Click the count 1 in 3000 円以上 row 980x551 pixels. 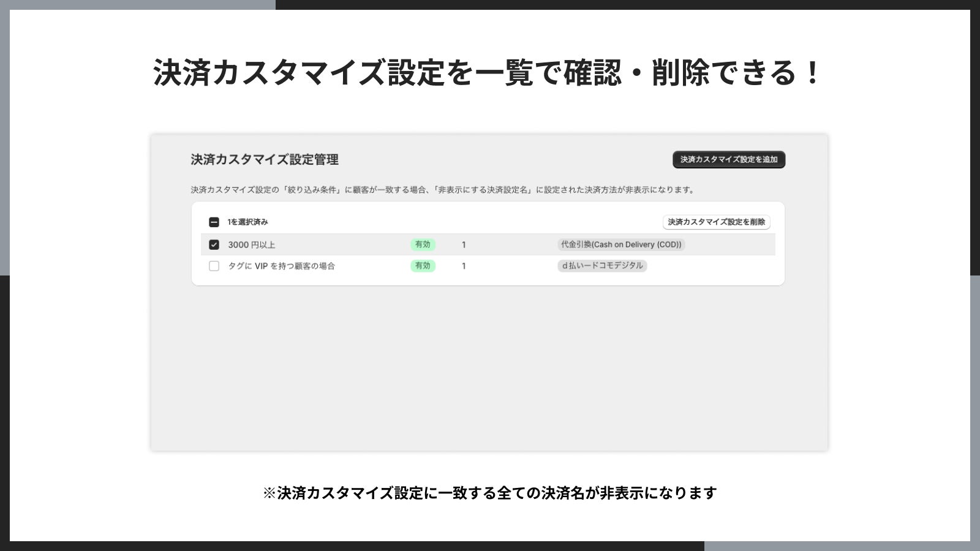click(464, 245)
